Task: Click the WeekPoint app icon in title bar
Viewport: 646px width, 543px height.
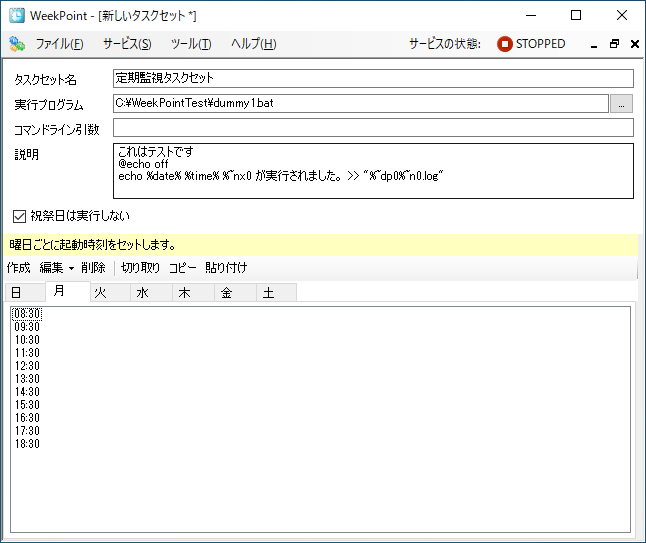Action: tap(17, 16)
